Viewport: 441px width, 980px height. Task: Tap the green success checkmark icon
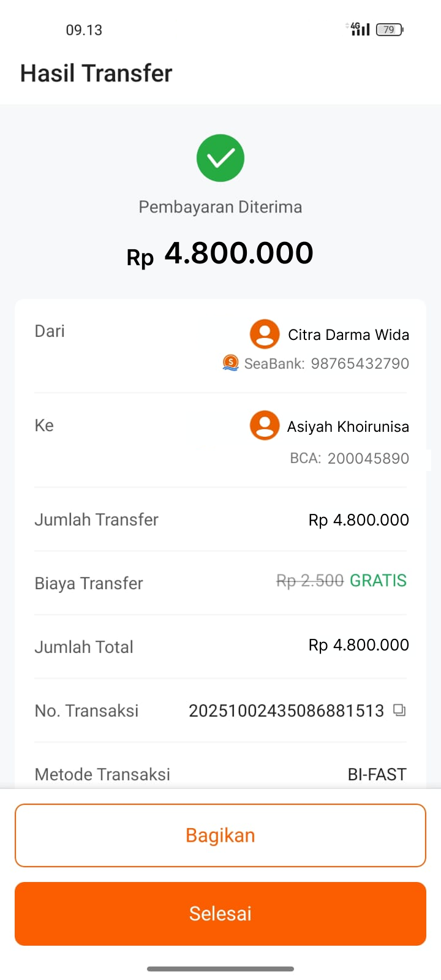click(x=221, y=158)
